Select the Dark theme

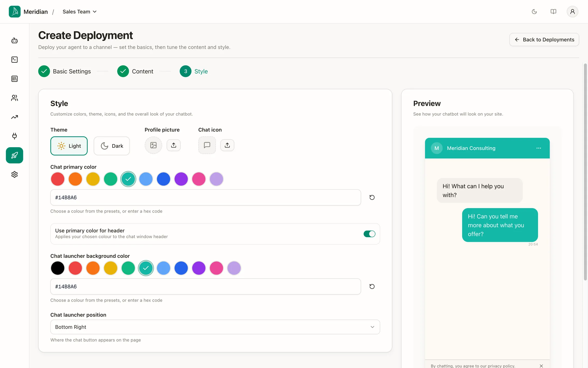pyautogui.click(x=112, y=146)
